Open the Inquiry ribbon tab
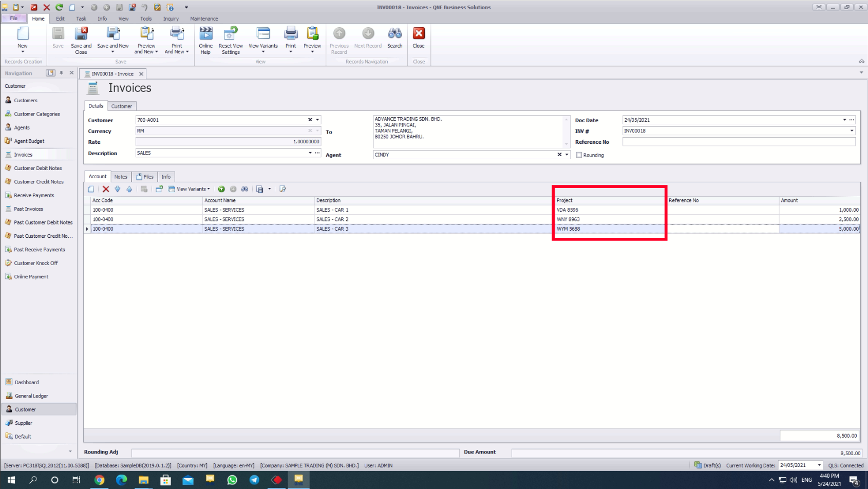 171,18
